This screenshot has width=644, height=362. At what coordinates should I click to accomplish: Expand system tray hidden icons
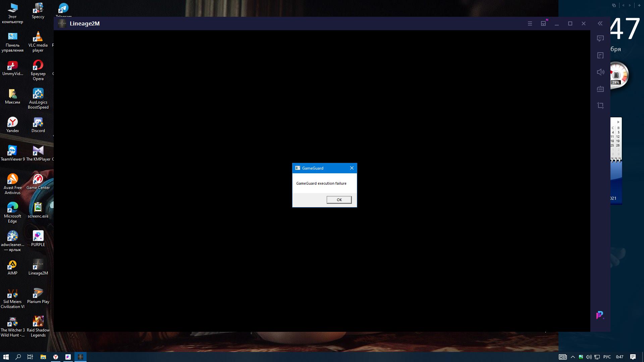574,357
